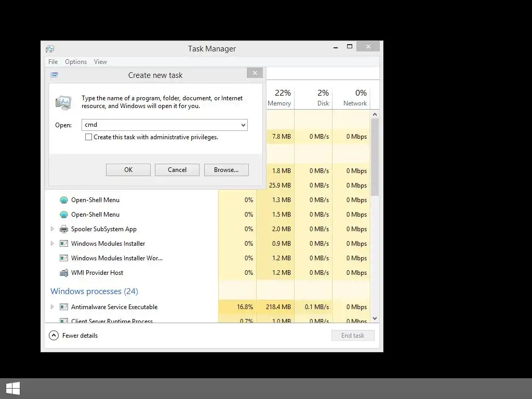This screenshot has height=399, width=532.
Task: Select Spooler SubSystem App row name
Action: click(x=104, y=229)
